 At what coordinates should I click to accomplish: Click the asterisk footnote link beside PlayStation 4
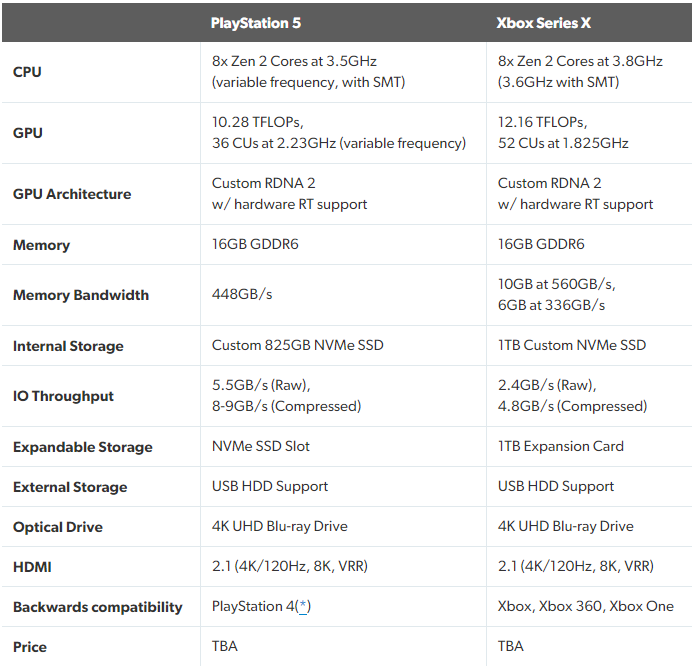point(303,607)
